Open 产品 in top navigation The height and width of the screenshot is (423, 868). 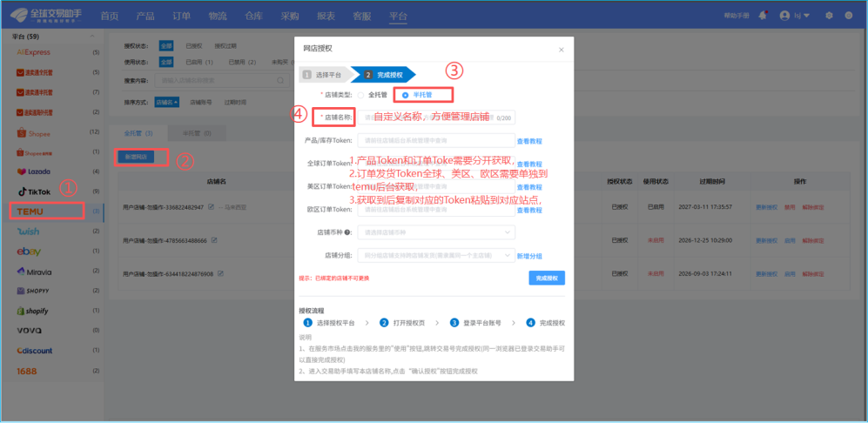click(145, 16)
